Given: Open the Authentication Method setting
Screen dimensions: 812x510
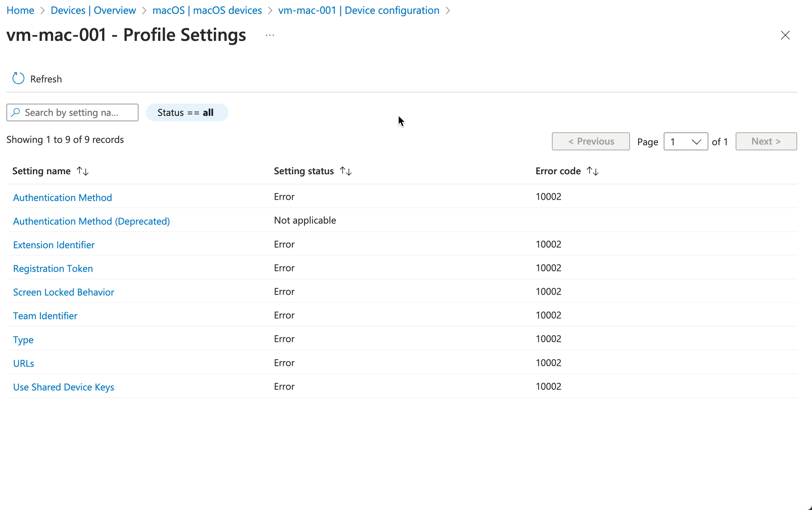Looking at the screenshot, I should point(62,197).
